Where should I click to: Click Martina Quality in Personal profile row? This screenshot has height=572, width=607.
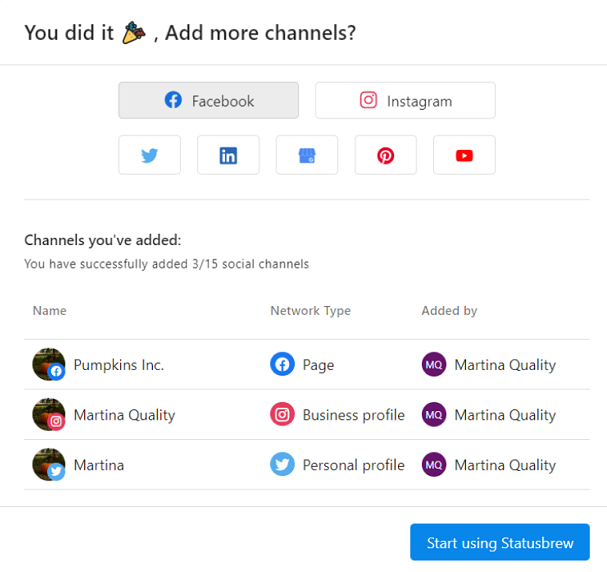click(x=505, y=465)
